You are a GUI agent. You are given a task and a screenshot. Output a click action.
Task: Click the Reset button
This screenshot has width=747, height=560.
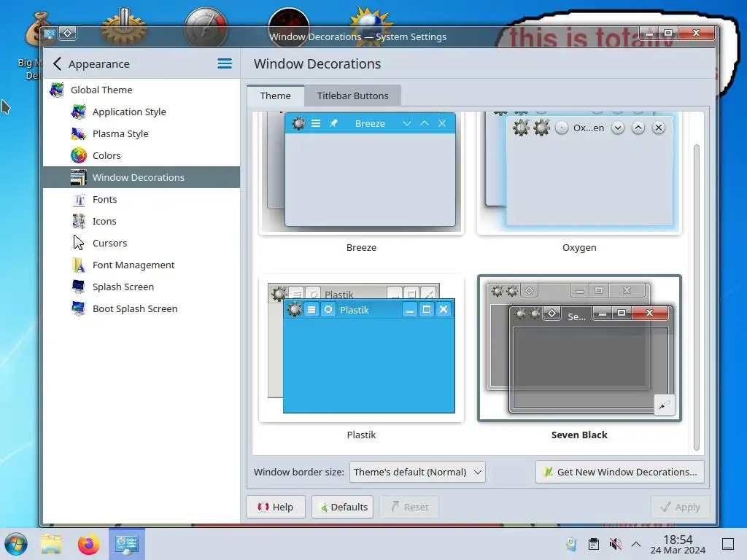[409, 507]
